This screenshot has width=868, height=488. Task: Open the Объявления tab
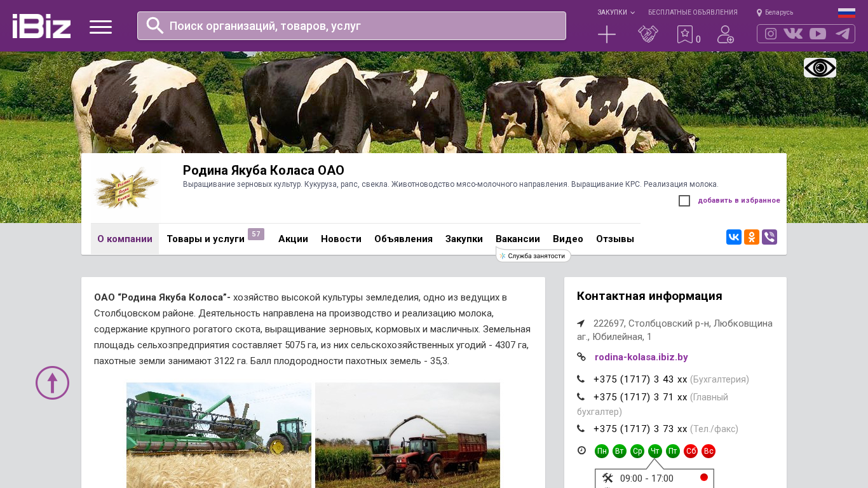click(x=403, y=239)
